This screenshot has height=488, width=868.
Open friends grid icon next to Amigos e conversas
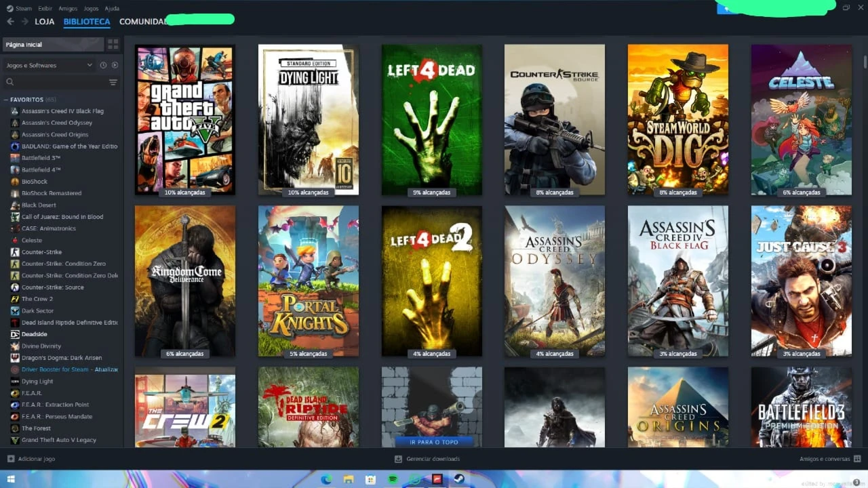click(858, 459)
